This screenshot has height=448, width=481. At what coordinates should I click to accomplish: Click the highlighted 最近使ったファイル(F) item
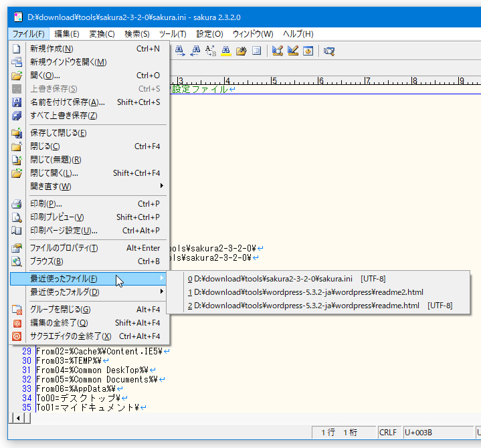click(x=89, y=279)
